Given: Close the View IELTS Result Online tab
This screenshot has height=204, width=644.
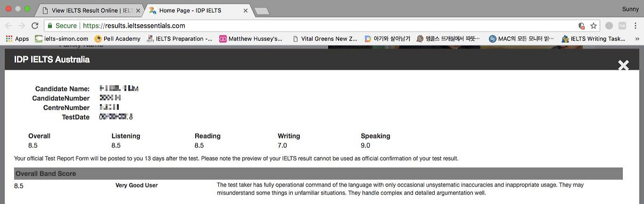Looking at the screenshot, I should (x=138, y=11).
